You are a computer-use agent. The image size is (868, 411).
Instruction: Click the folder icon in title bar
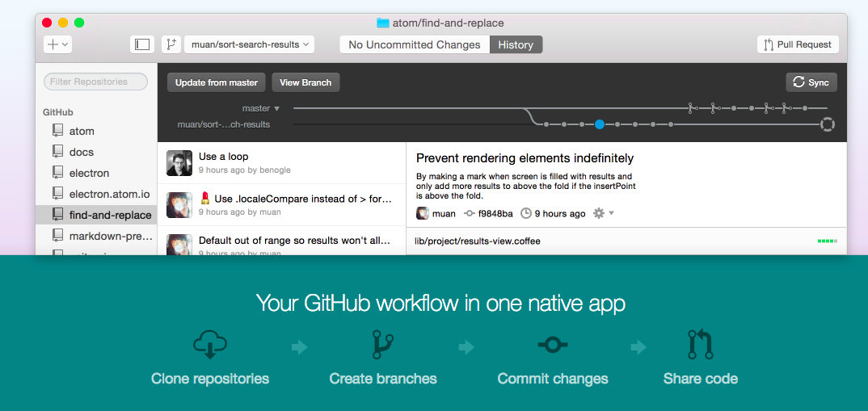click(x=382, y=23)
